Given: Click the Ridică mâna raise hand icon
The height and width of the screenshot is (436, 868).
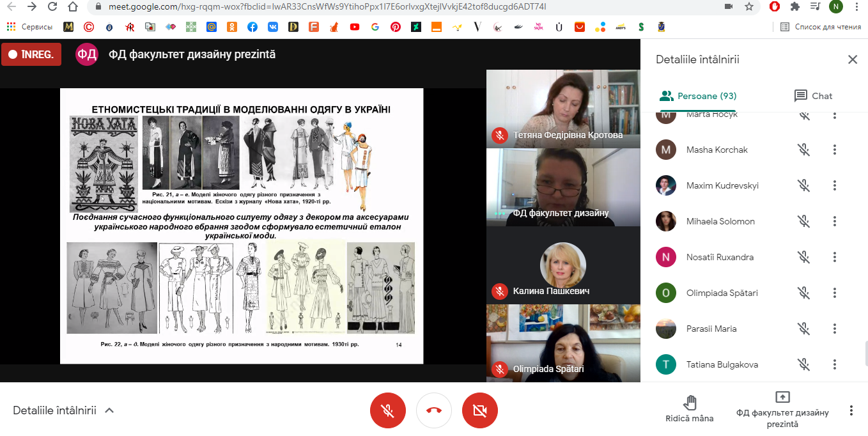Looking at the screenshot, I should (x=690, y=403).
